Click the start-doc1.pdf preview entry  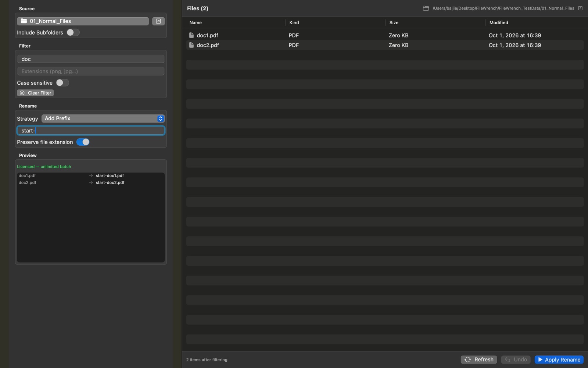110,176
